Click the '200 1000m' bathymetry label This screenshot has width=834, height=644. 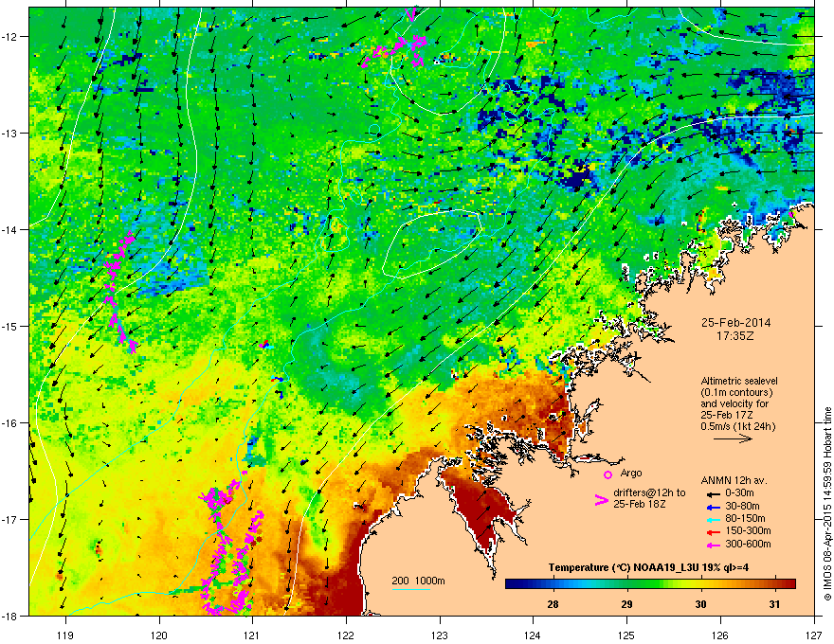coord(419,581)
